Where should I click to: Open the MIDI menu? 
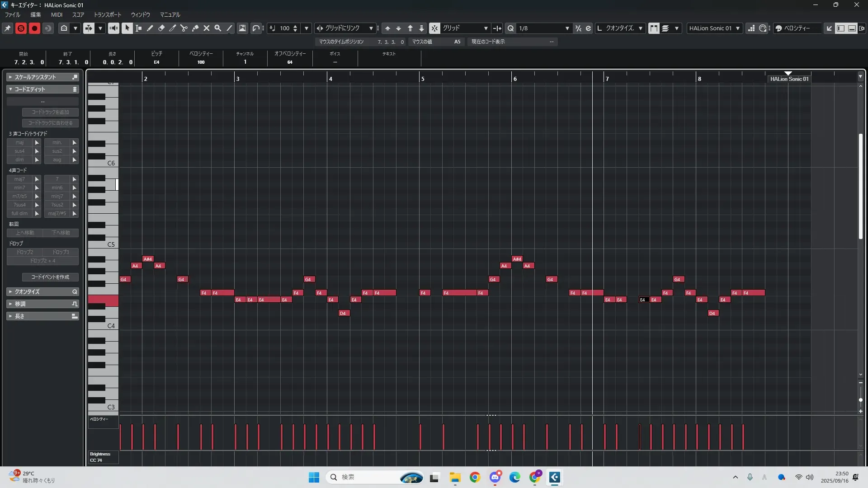tap(57, 14)
